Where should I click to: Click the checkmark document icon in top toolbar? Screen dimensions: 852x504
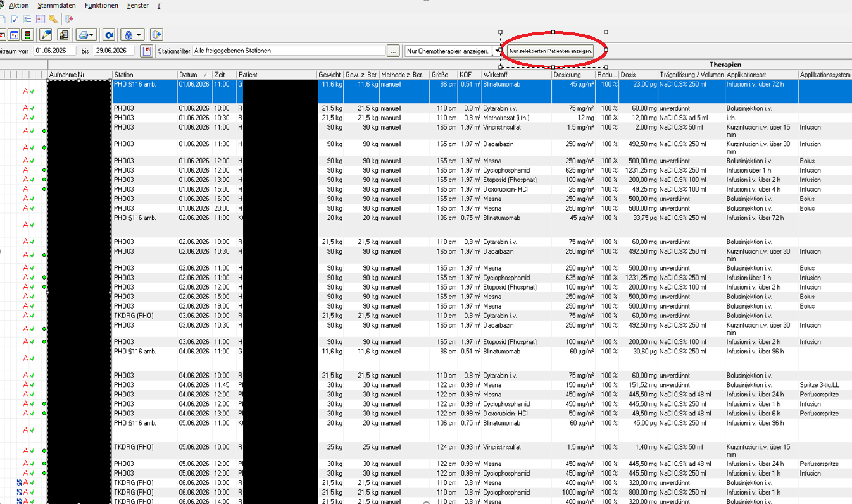(x=15, y=19)
